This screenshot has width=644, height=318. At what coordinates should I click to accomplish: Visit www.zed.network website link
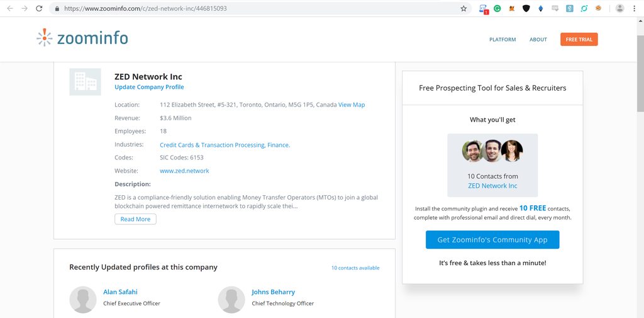tap(184, 171)
